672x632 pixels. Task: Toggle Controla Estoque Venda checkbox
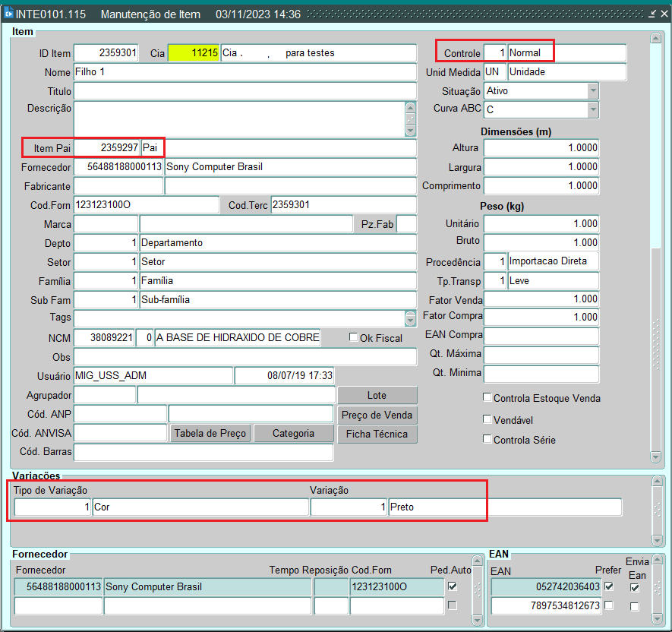[x=487, y=397]
